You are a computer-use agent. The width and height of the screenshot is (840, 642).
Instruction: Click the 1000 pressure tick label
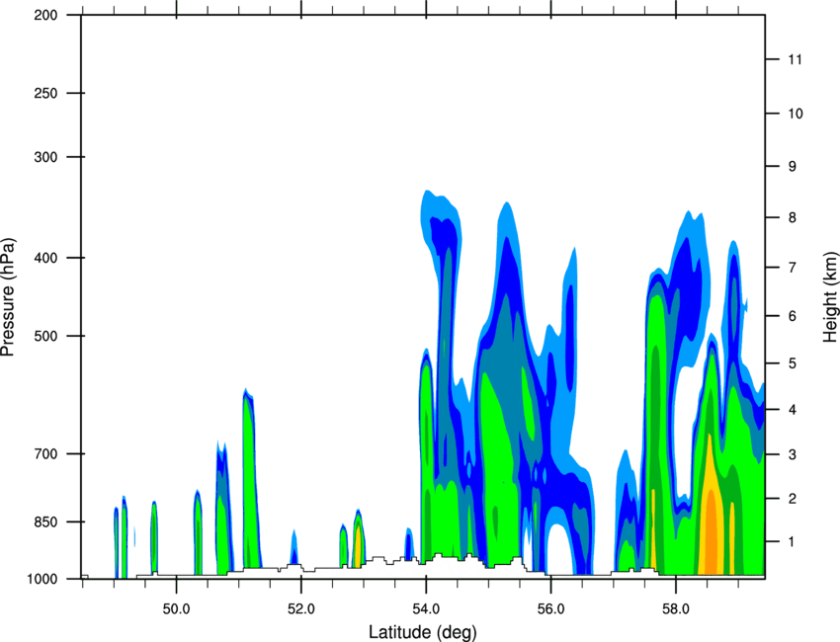point(42,579)
